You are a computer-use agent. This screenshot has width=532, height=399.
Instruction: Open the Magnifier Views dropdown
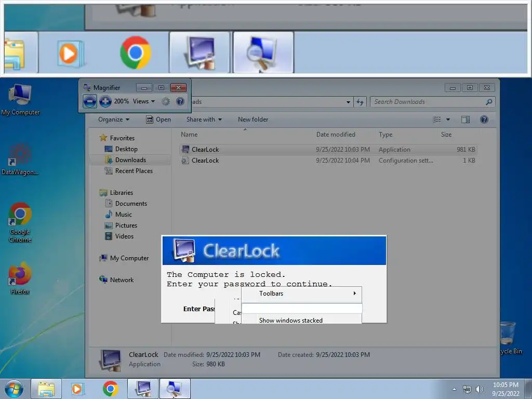pyautogui.click(x=144, y=101)
